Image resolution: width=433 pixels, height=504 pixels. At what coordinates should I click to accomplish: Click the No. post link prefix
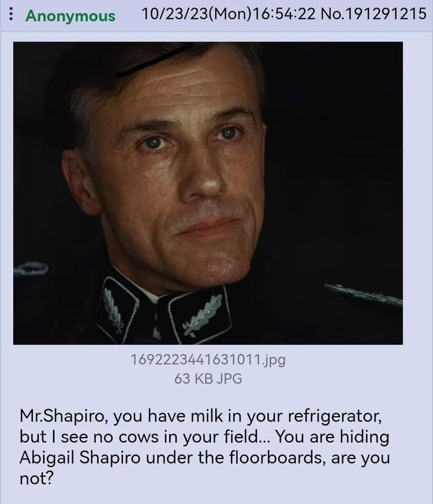[x=332, y=14]
